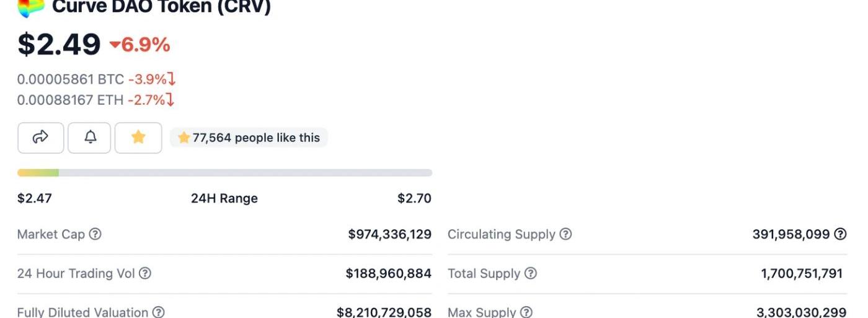
Task: Click Market Cap help question icon
Action: (x=95, y=234)
